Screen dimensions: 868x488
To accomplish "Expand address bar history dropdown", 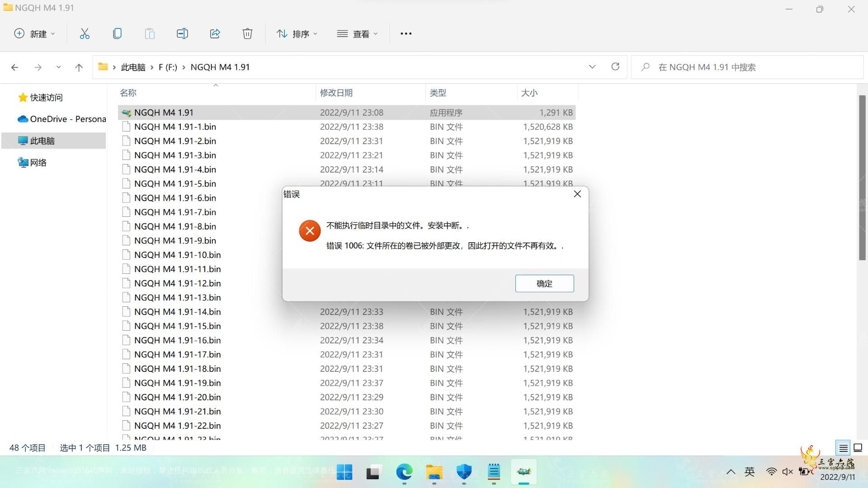I will click(x=592, y=67).
